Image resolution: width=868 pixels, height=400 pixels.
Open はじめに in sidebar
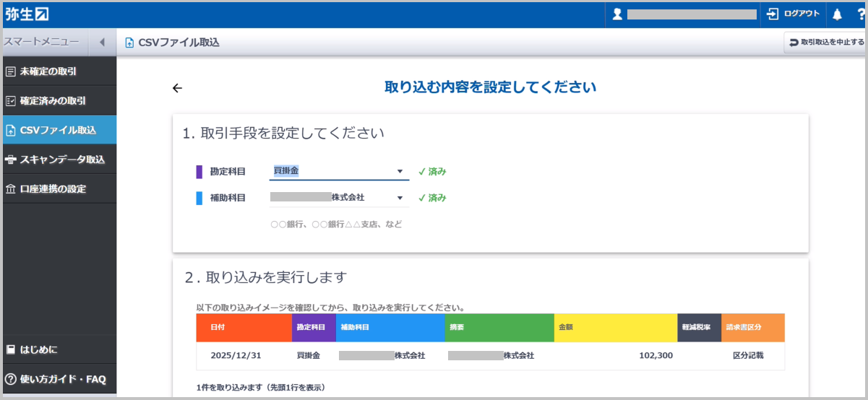click(59, 349)
